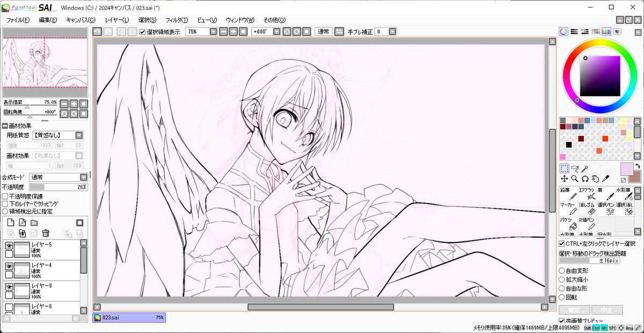Select the move layer tool

coord(565,178)
